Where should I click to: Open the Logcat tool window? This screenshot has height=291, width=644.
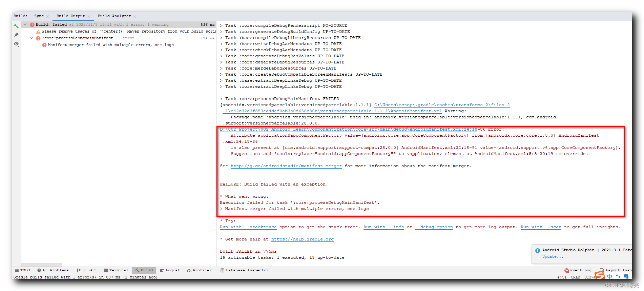tap(170, 270)
